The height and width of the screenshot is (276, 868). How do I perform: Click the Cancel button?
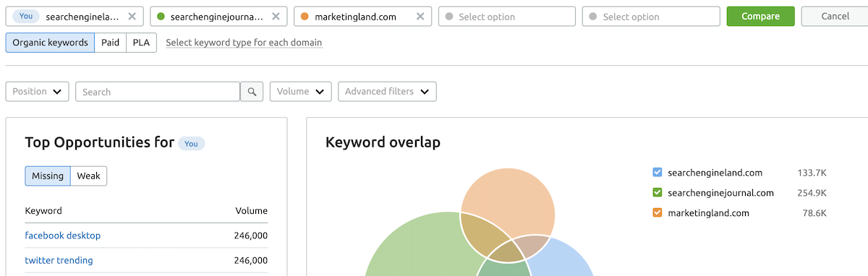pyautogui.click(x=835, y=17)
